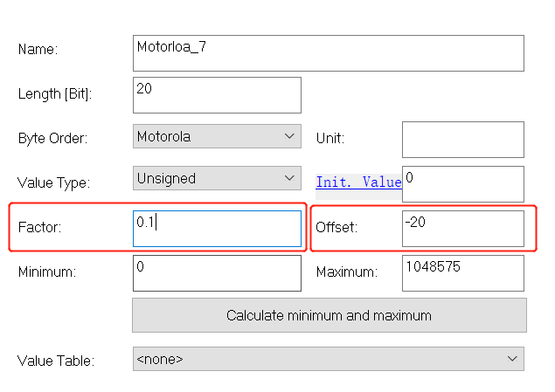Viewport: 555px width, 392px height.
Task: Select the Factor input field
Action: tap(217, 228)
